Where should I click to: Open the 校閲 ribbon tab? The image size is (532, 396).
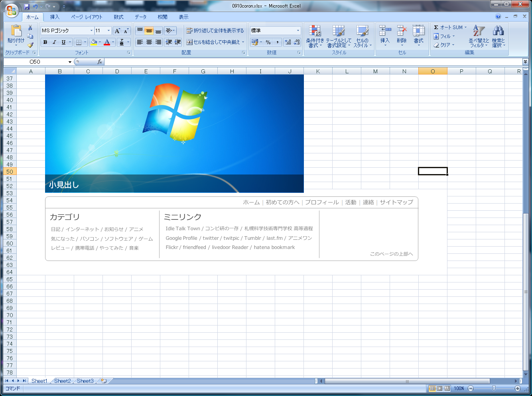(162, 17)
